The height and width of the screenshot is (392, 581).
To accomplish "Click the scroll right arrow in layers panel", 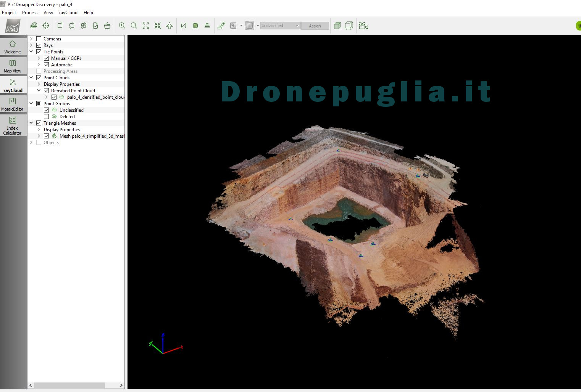I will coord(121,385).
